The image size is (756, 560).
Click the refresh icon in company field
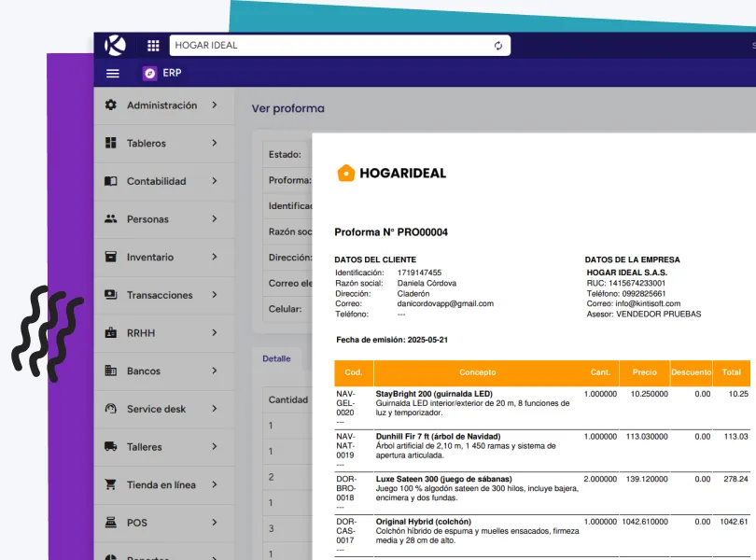[498, 46]
